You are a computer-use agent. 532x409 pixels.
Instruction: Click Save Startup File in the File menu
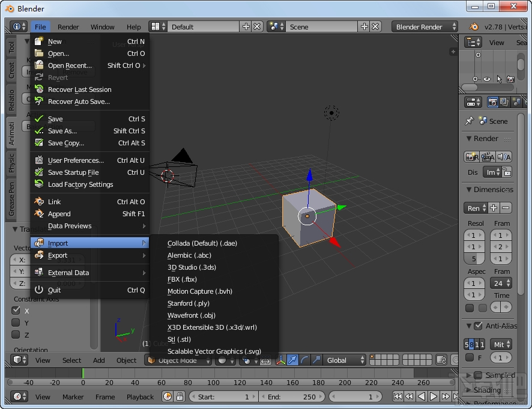[73, 173]
